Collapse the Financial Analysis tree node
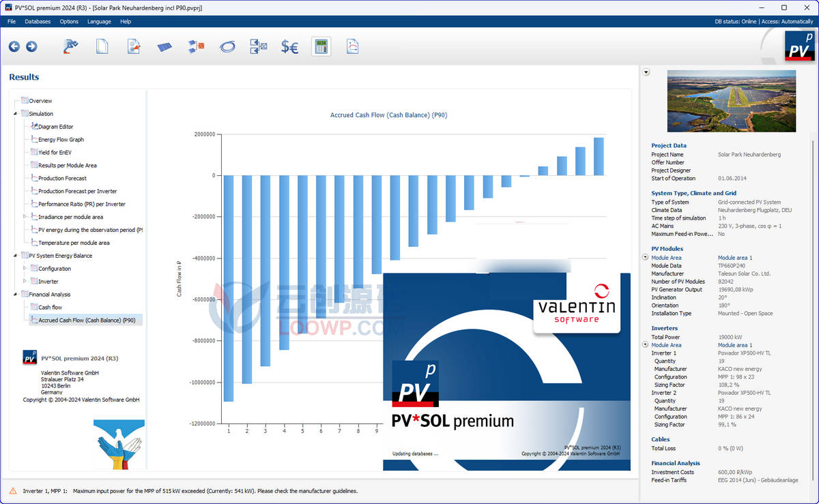Screen dimensions: 819x504 16,295
